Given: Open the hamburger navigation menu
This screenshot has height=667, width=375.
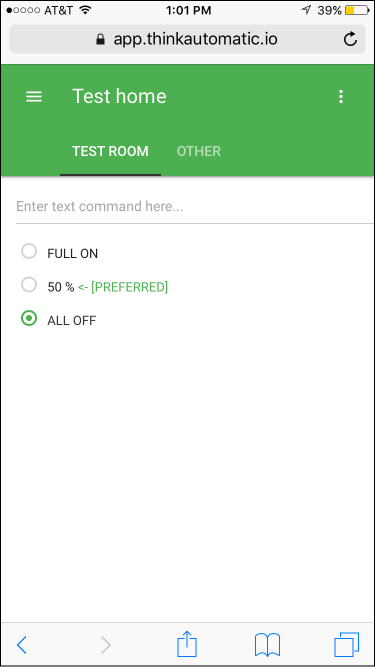Looking at the screenshot, I should tap(34, 97).
